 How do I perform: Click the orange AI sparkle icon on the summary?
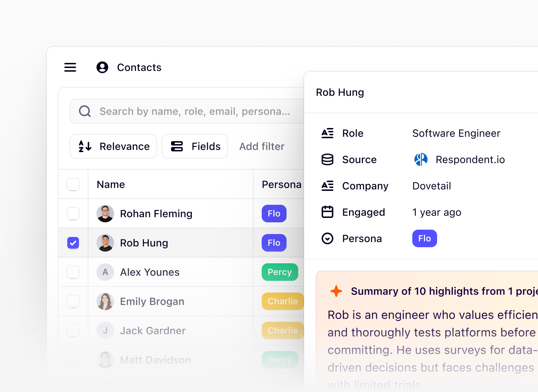(x=336, y=291)
